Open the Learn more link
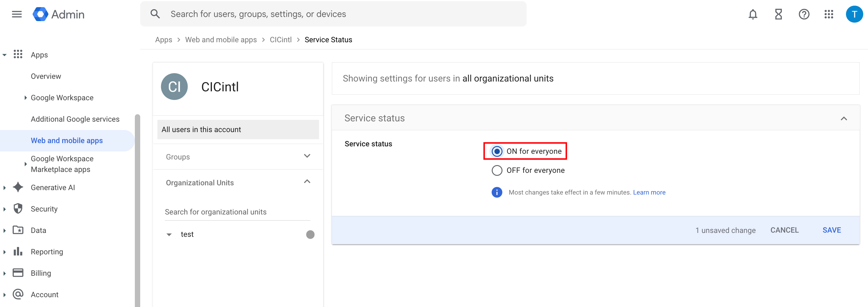 649,192
